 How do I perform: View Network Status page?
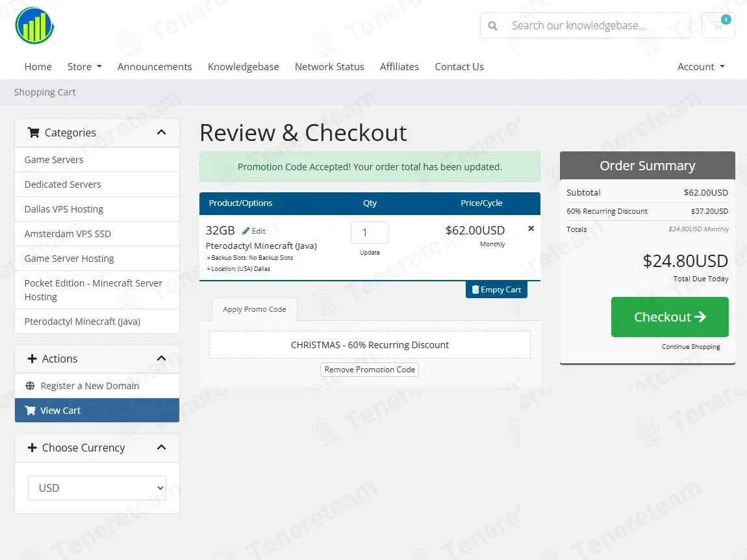click(x=329, y=67)
